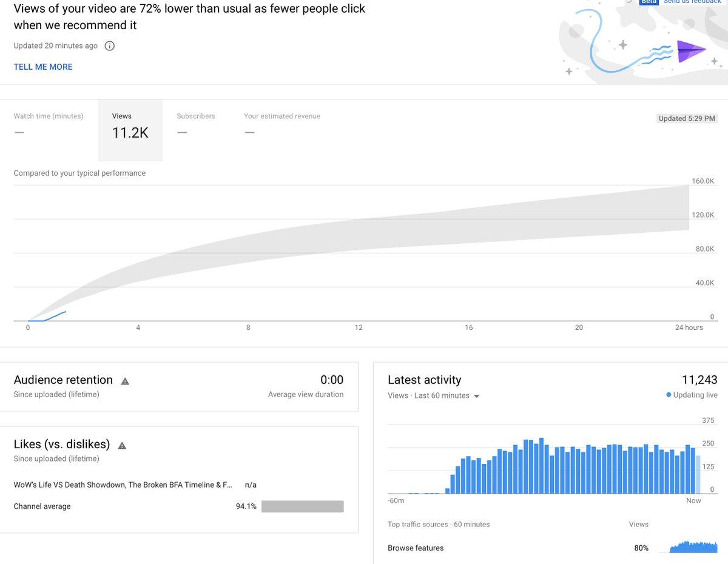Click the 11,243 live view count
The height and width of the screenshot is (564, 728).
coord(699,380)
